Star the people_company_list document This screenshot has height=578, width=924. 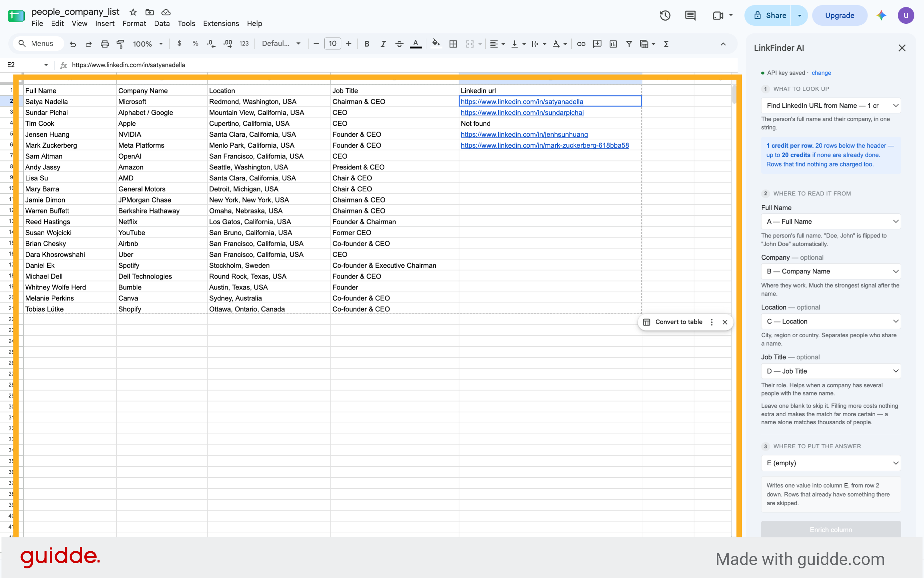click(133, 12)
